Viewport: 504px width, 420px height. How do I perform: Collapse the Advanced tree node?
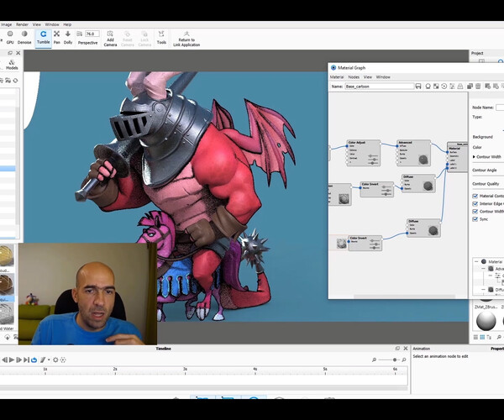(x=483, y=269)
